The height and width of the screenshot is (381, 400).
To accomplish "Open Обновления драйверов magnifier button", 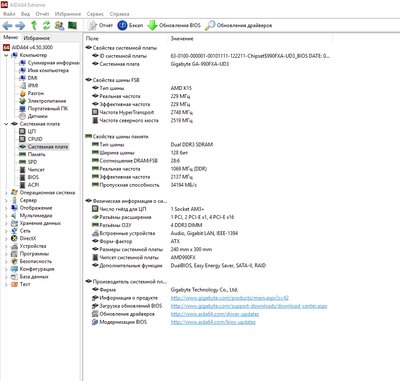I will [239, 25].
